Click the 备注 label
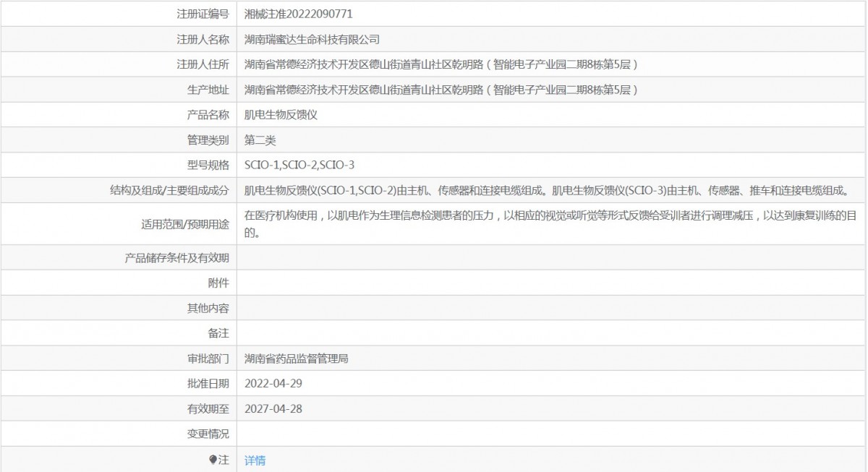 click(218, 333)
